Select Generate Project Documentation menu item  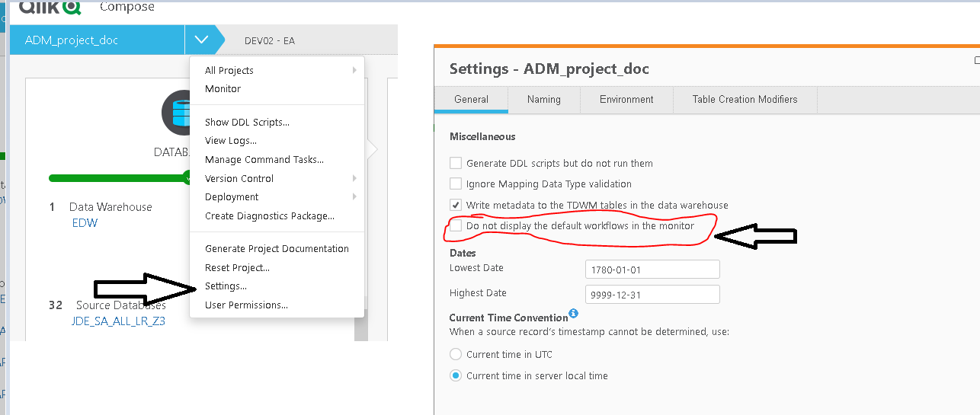277,248
